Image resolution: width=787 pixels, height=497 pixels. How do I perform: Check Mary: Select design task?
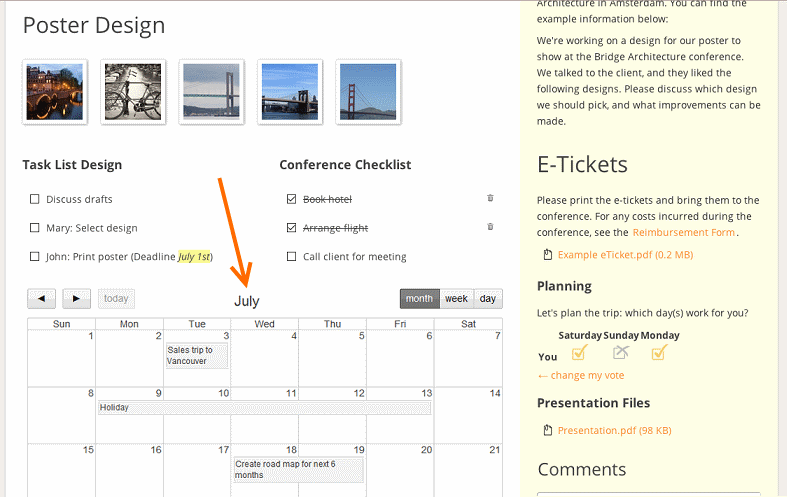coord(35,228)
